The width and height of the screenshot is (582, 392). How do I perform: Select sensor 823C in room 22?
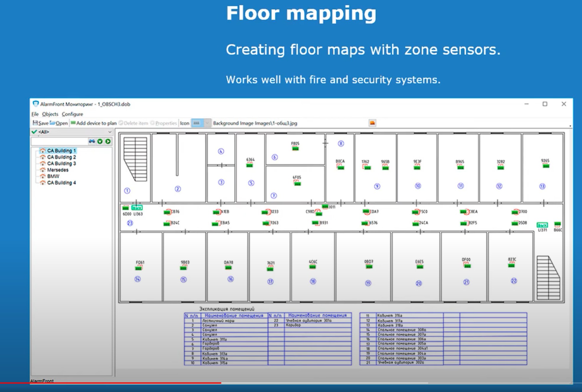[512, 265]
